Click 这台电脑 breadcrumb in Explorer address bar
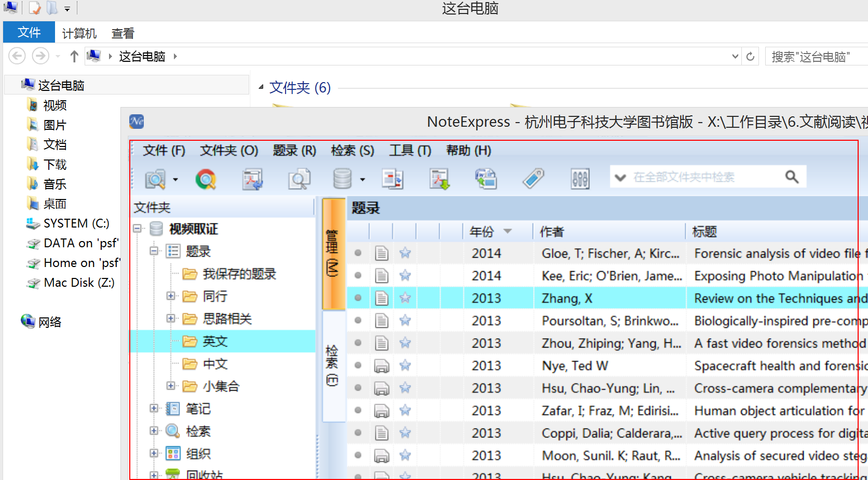Image resolution: width=868 pixels, height=480 pixels. coord(142,56)
